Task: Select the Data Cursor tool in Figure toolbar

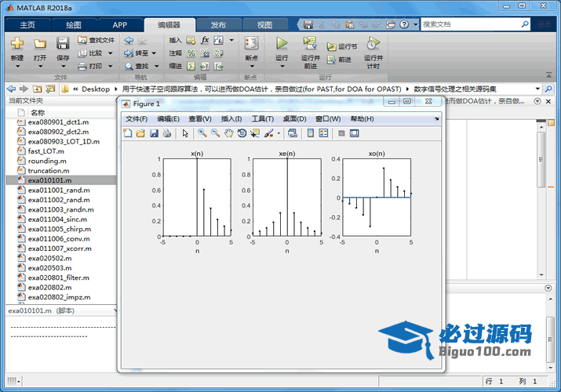Action: (255, 133)
